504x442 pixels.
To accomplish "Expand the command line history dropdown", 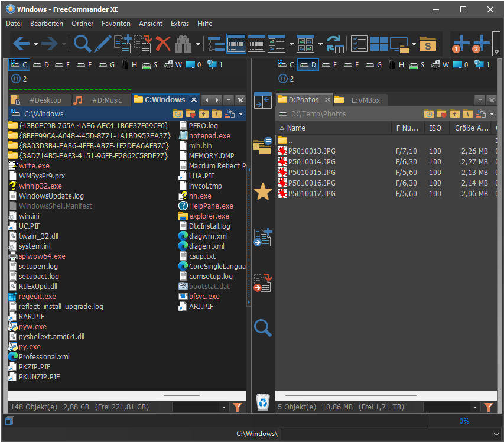I will tap(496, 434).
